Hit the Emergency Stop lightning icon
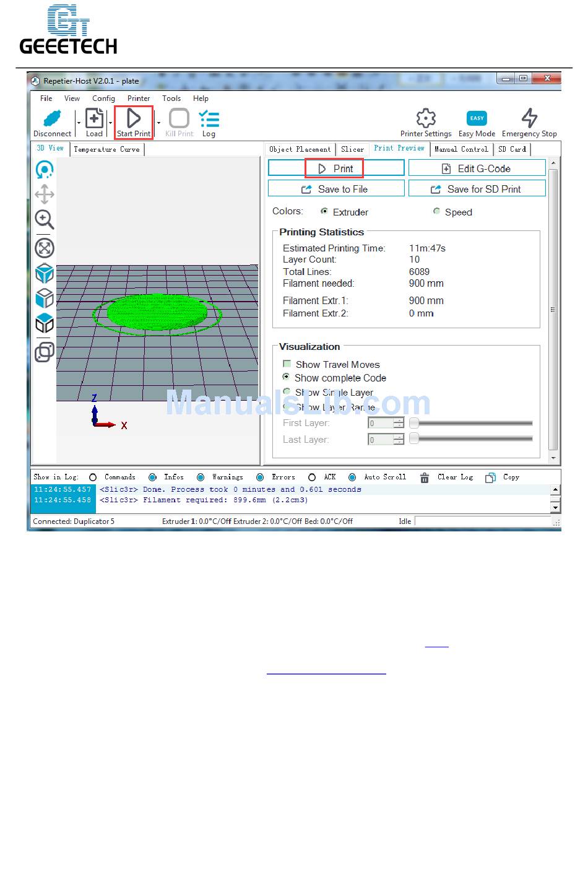Viewport: 588px width, 872px height. point(529,118)
